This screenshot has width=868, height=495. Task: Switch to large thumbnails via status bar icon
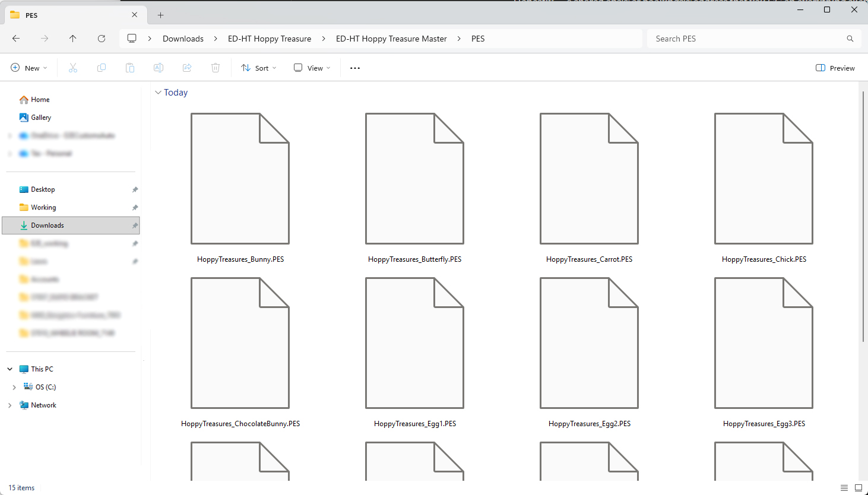tap(857, 488)
